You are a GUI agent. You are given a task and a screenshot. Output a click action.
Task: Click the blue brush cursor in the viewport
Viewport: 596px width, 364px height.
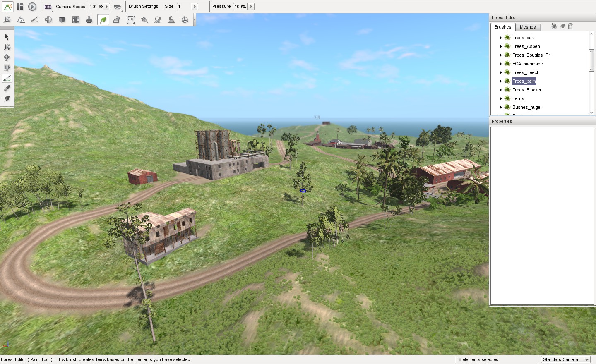303,191
